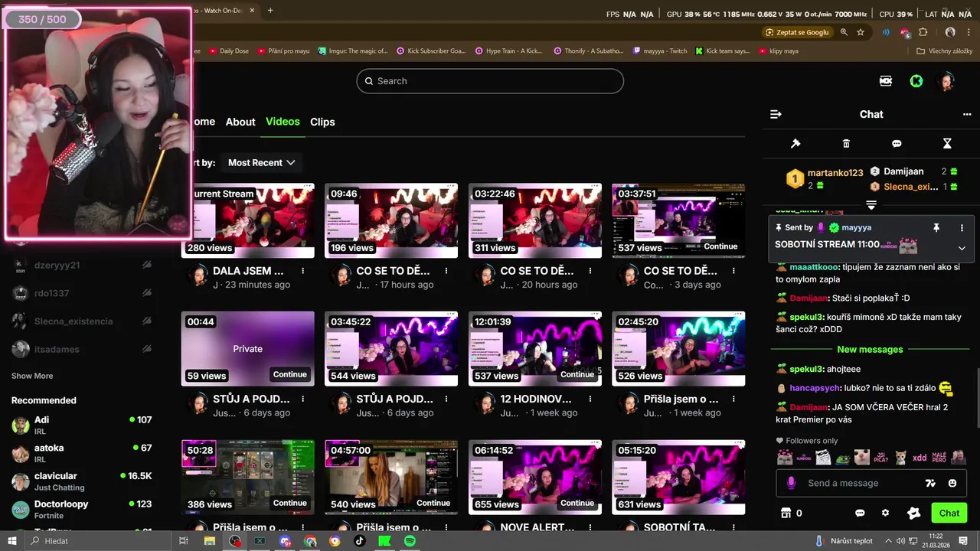Viewport: 980px width, 551px height.
Task: Open Daily Dose bookmark
Action: [x=227, y=51]
